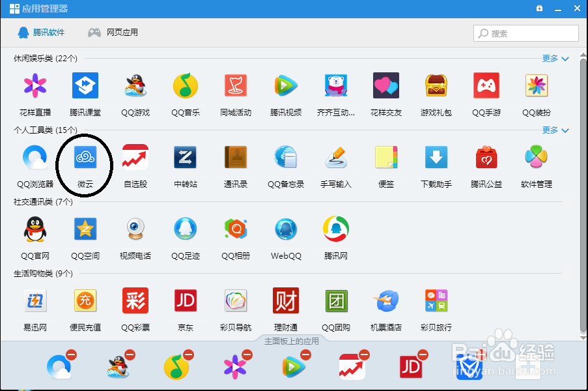Open the 游戏礼包 treasure chest
Image resolution: width=588 pixels, height=391 pixels.
(x=436, y=85)
